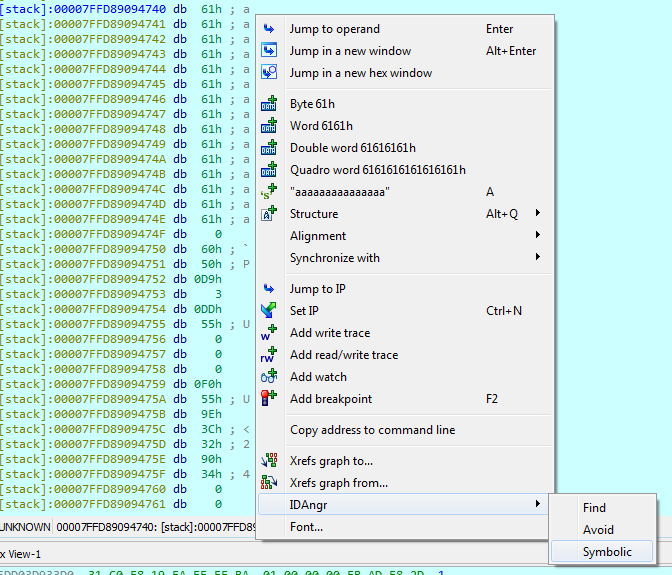The width and height of the screenshot is (672, 575).
Task: Create string "aaaaaaaaaaaaaaa"
Action: tap(404, 192)
